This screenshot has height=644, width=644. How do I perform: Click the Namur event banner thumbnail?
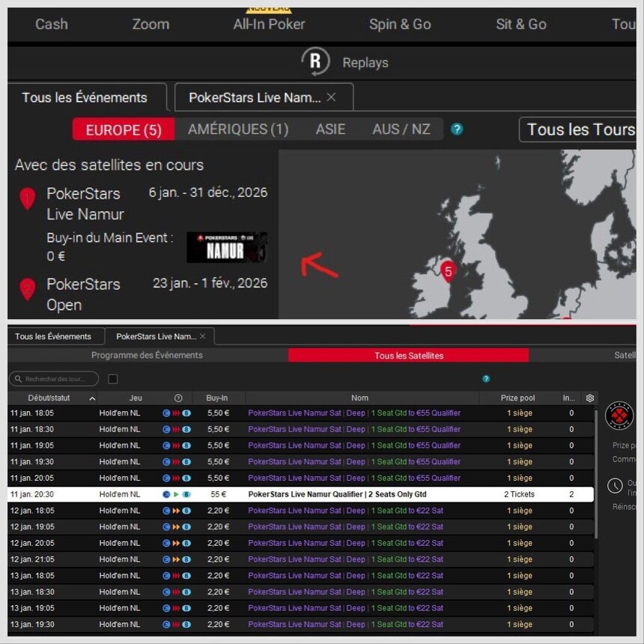226,248
